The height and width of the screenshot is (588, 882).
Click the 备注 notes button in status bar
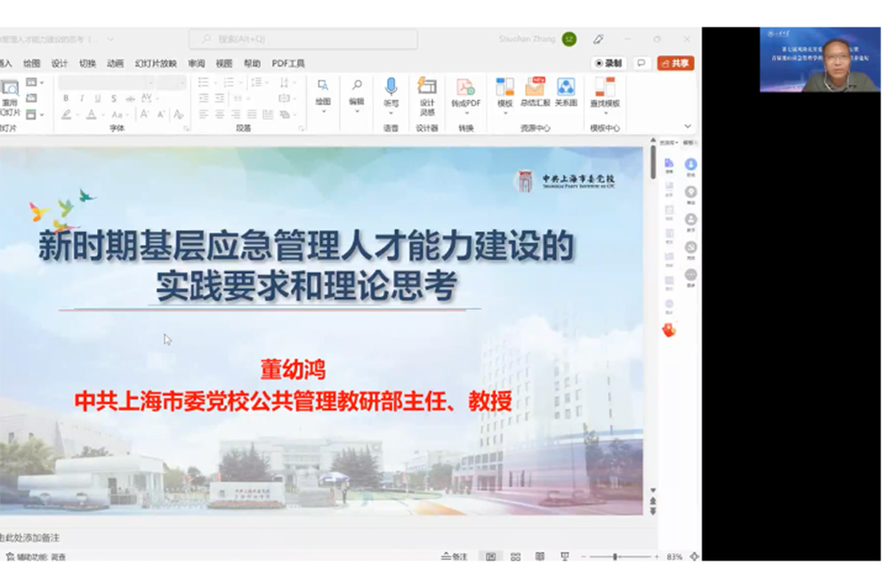coord(454,557)
